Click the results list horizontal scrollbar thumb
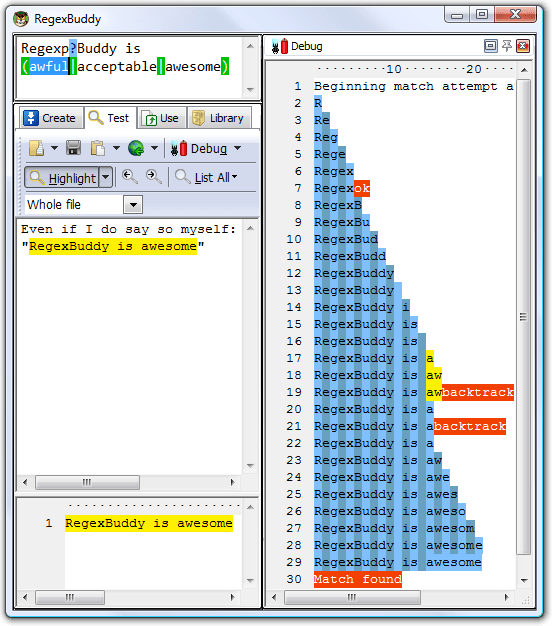The height and width of the screenshot is (626, 552). (70, 597)
